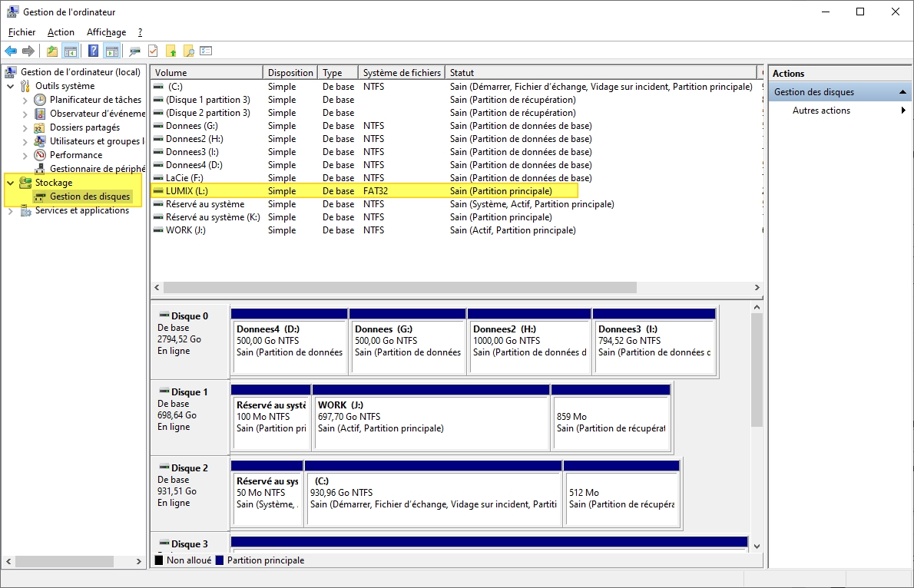Click the checklist settings toolbar icon

tap(206, 51)
